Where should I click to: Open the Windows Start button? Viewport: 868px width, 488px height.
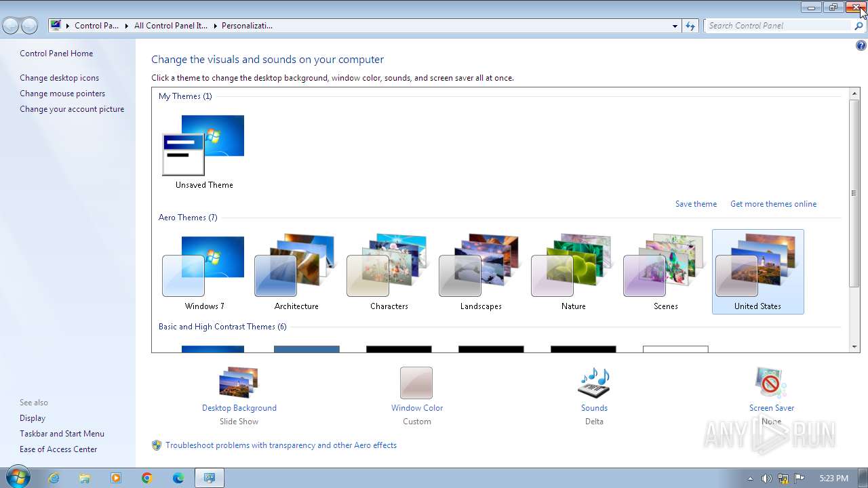click(x=18, y=477)
